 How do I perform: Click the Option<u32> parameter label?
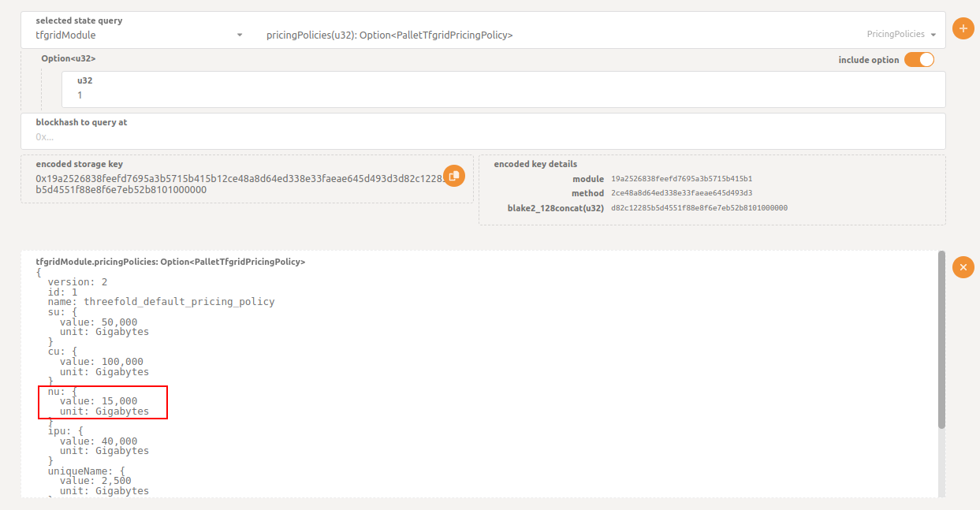pos(69,59)
